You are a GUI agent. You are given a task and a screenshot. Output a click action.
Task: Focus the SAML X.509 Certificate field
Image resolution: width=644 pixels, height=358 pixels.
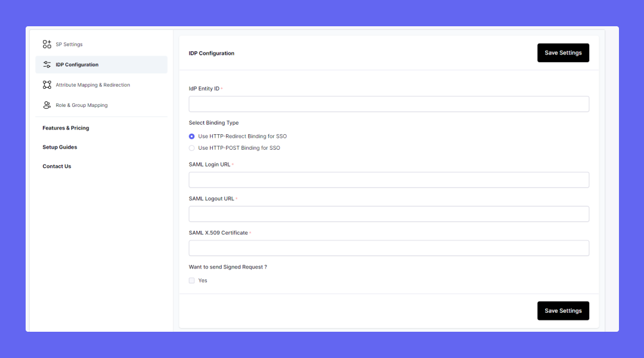click(389, 248)
